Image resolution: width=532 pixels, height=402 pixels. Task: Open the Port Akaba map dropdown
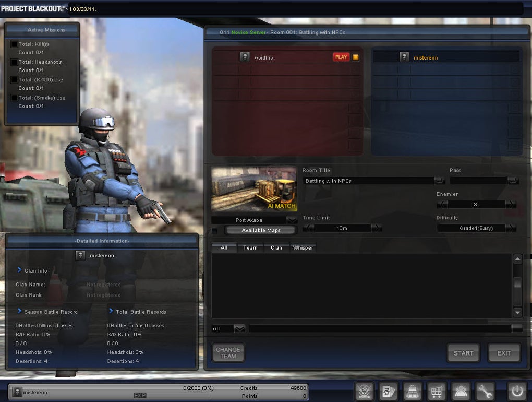292,220
